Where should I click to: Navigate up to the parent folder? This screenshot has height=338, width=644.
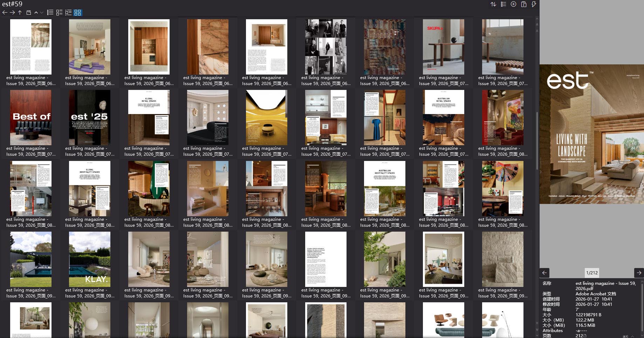pos(20,13)
